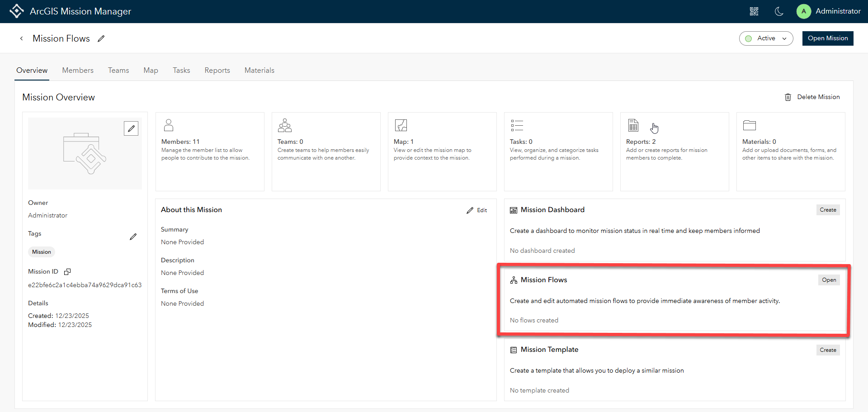This screenshot has height=412, width=868.
Task: Click the Edit button in About this Mission
Action: pyautogui.click(x=477, y=210)
